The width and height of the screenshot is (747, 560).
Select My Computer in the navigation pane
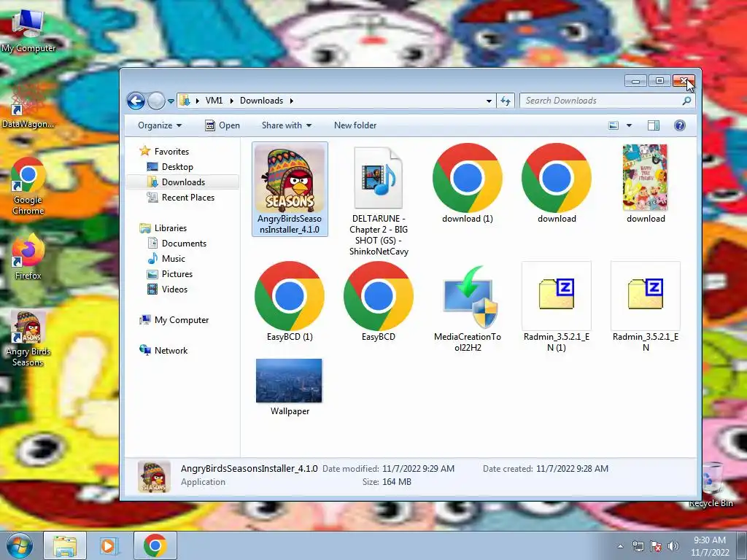coord(181,320)
